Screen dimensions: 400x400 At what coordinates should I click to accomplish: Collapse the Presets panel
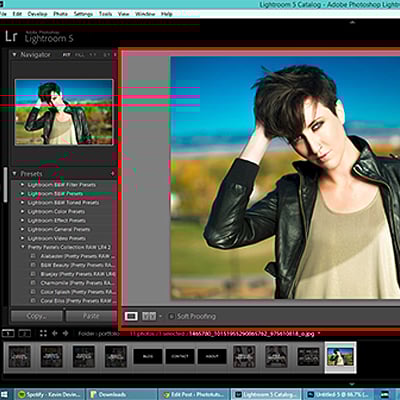tap(14, 174)
